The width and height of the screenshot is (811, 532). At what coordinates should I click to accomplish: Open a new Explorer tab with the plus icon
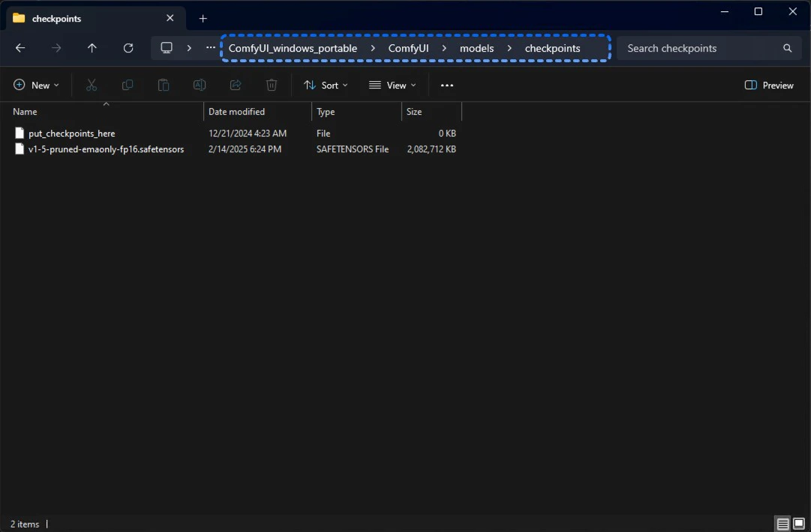coord(203,18)
